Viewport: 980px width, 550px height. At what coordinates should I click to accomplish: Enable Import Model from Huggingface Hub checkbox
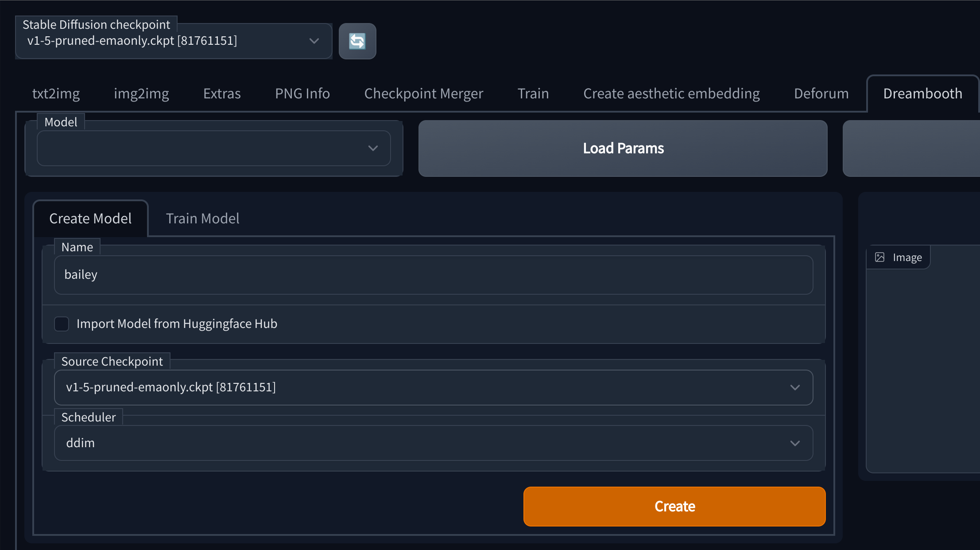[62, 324]
